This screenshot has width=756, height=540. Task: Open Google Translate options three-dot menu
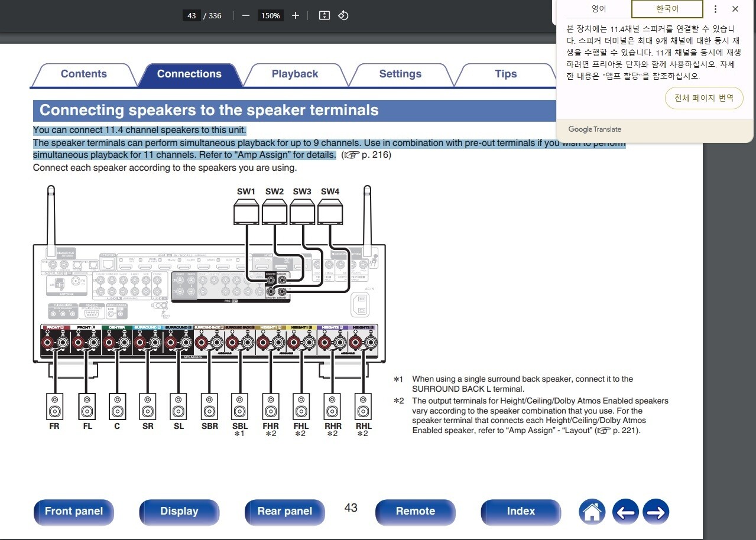tap(716, 9)
